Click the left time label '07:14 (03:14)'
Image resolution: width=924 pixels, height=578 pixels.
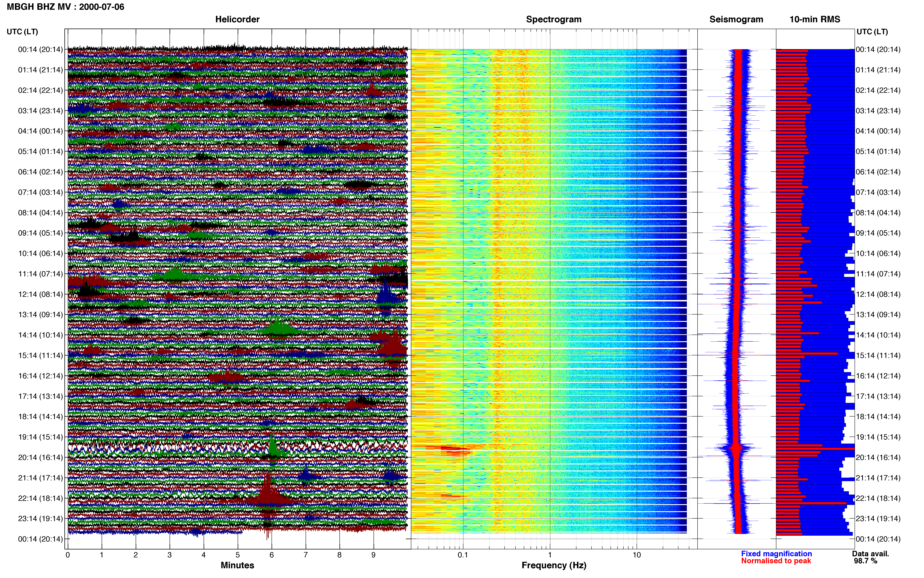point(41,192)
